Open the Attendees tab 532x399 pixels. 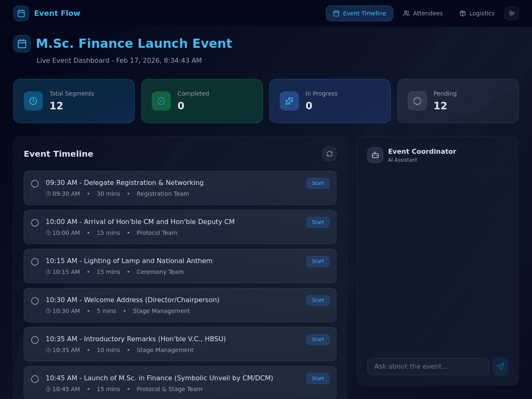[x=423, y=13]
